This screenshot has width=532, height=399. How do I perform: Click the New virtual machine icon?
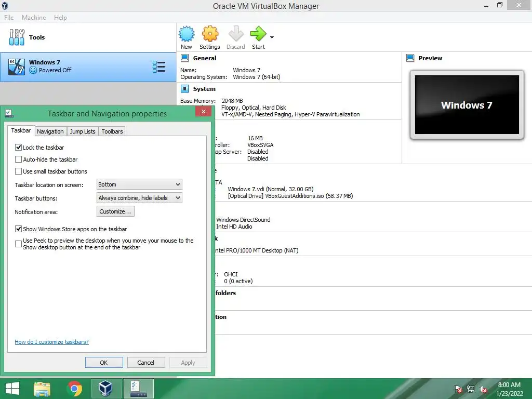point(187,34)
